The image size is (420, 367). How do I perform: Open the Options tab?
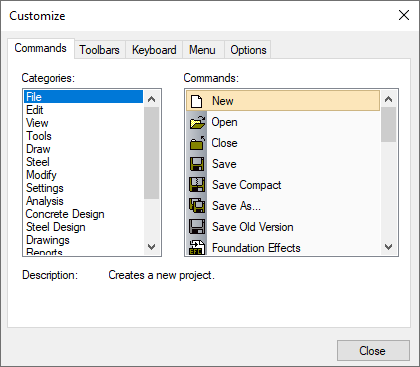click(x=248, y=50)
